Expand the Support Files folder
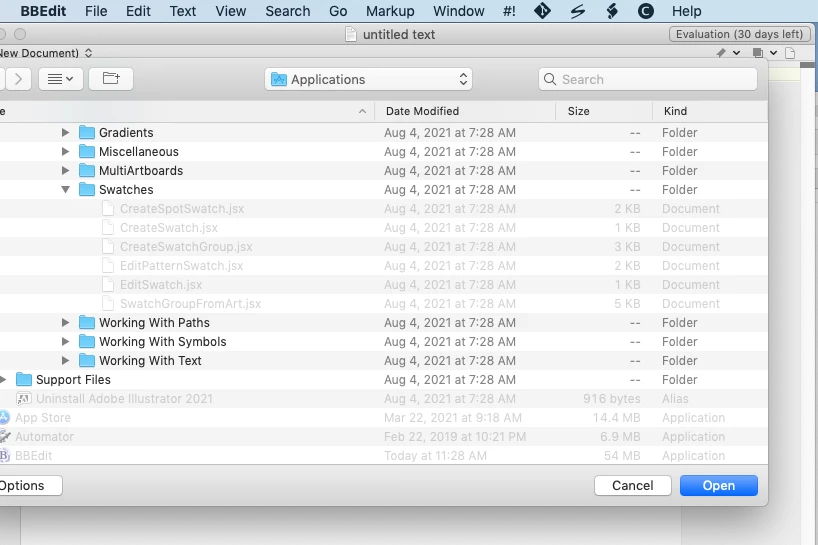 [x=3, y=380]
